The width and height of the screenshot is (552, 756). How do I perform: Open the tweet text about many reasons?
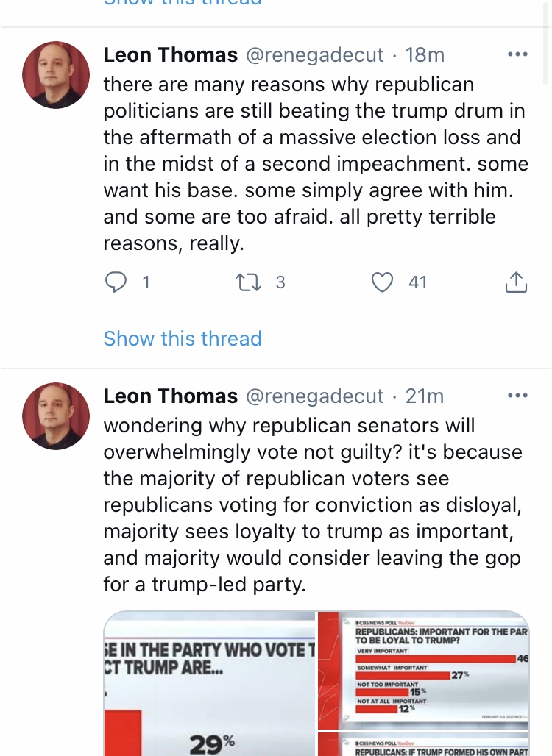[x=316, y=163]
